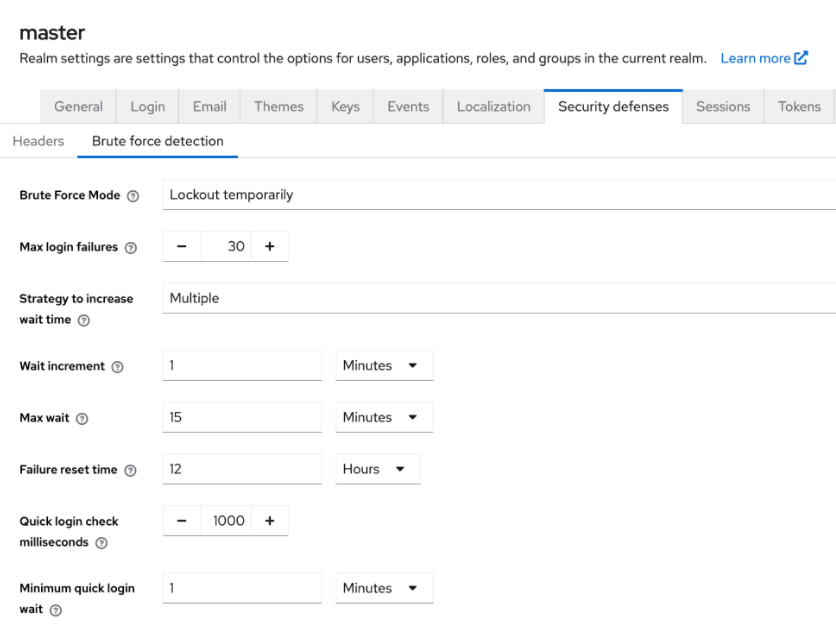The image size is (836, 632).
Task: Click help icon for Minimum quick login wait
Action: tap(55, 610)
